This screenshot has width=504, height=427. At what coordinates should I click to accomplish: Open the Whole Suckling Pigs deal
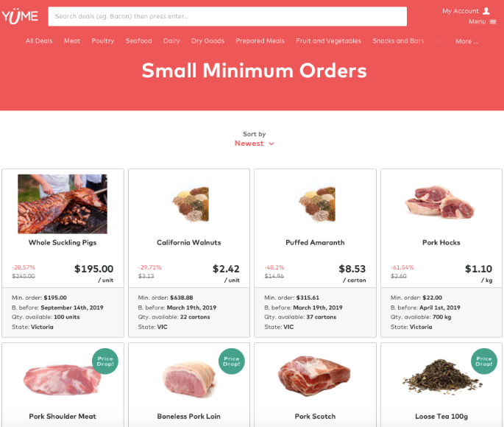coord(63,242)
